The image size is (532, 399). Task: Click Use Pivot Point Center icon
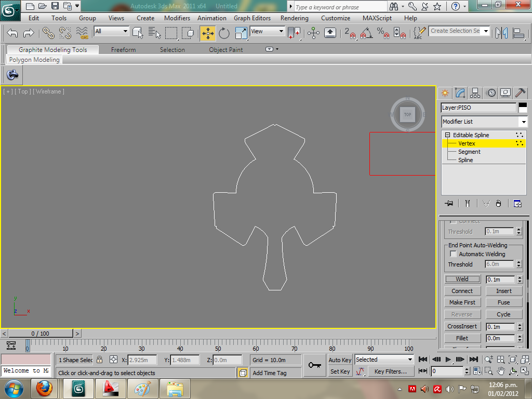point(294,33)
